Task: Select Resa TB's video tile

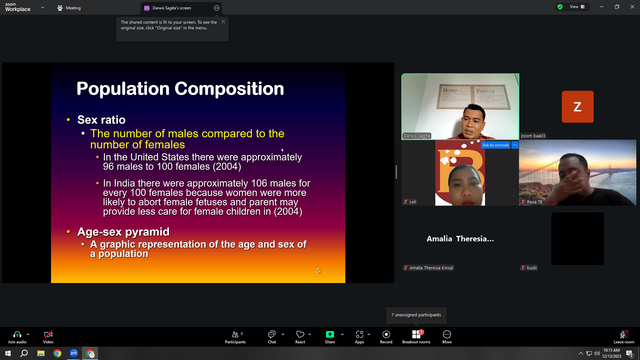Action: click(x=578, y=173)
